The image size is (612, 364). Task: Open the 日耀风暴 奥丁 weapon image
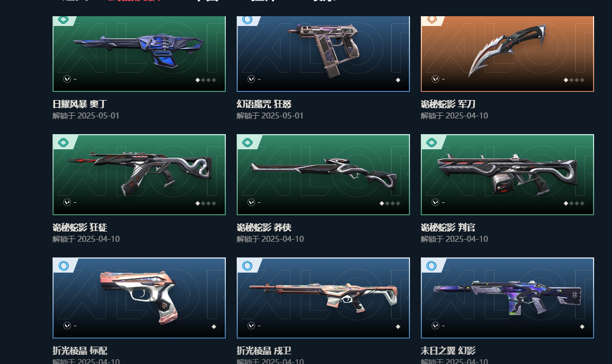[139, 50]
